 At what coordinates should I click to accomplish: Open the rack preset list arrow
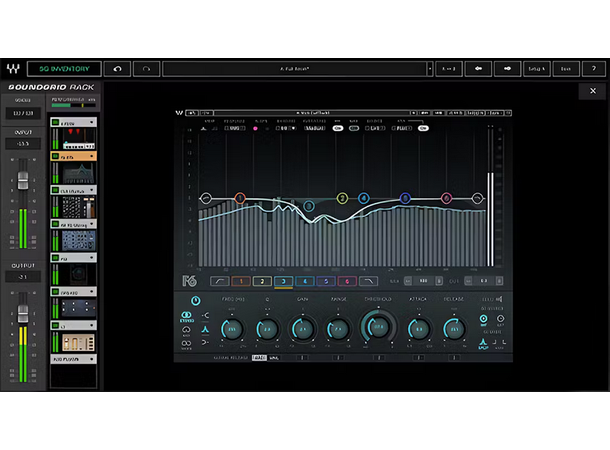tap(430, 69)
